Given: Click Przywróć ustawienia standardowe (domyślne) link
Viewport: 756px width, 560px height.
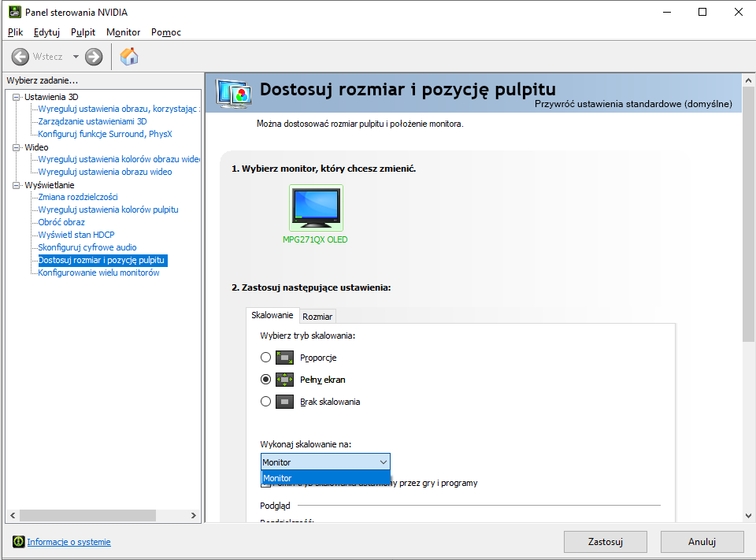Looking at the screenshot, I should (x=633, y=104).
